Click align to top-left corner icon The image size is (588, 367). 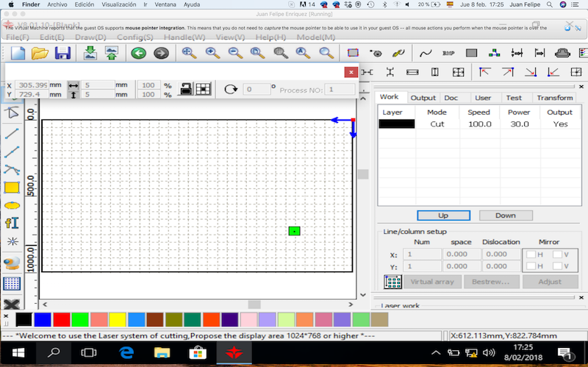[485, 71]
